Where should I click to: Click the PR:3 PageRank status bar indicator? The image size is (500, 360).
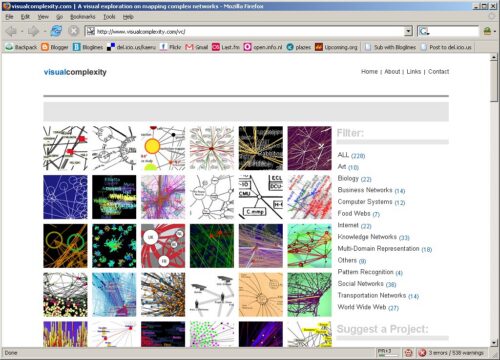pyautogui.click(x=387, y=352)
